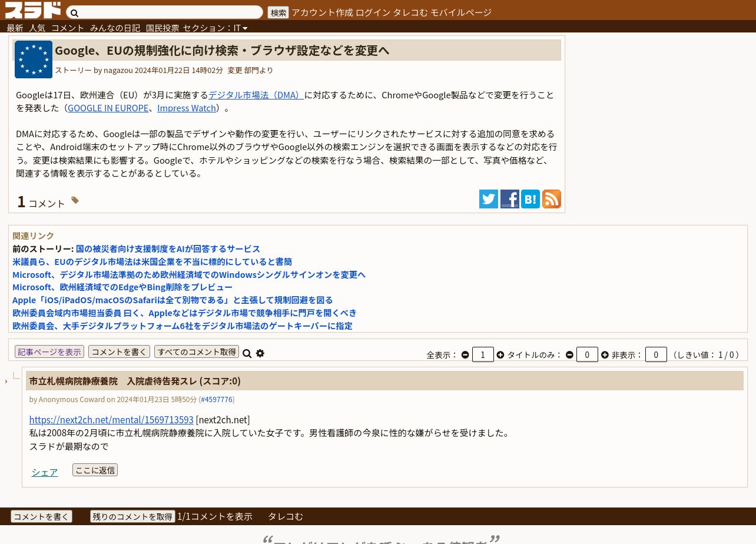Increase タイトルのみ threshold with plus icon

(x=605, y=355)
